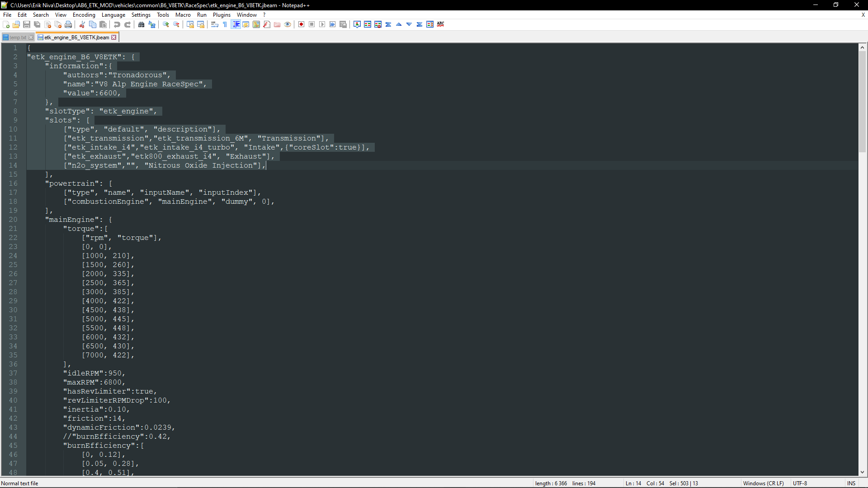Open the Search menu
This screenshot has width=868, height=488.
[41, 15]
